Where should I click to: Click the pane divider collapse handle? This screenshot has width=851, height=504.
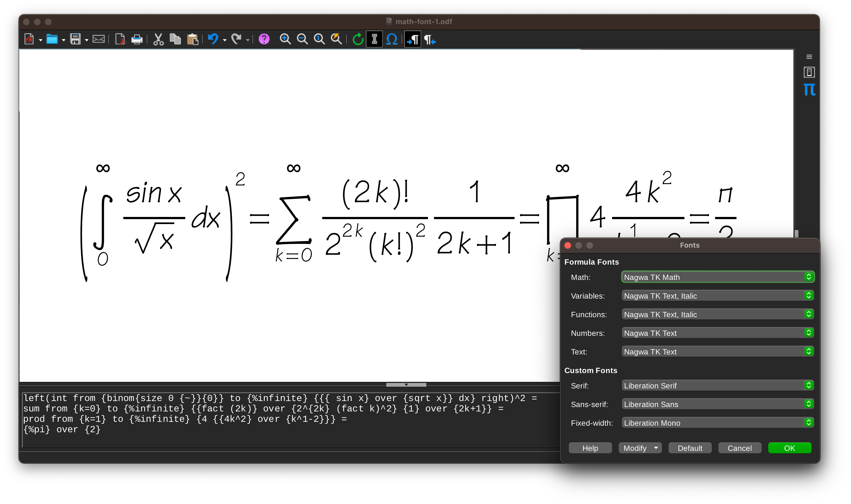pos(406,385)
